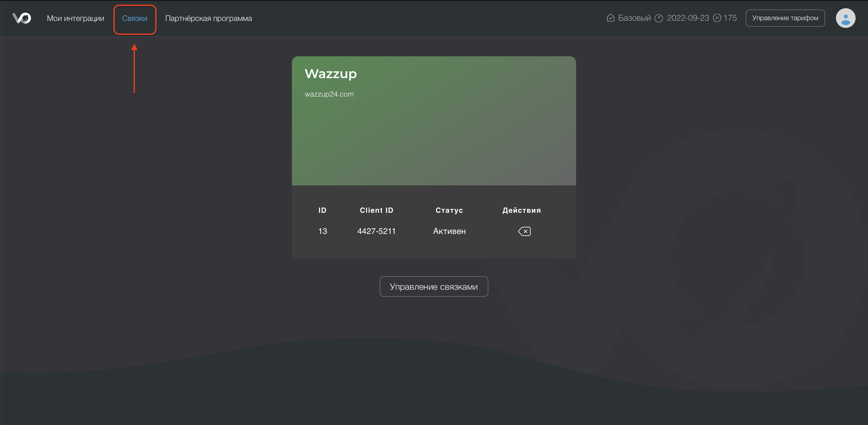This screenshot has height=425, width=868.
Task: Click the Wazzup card title
Action: pyautogui.click(x=331, y=74)
